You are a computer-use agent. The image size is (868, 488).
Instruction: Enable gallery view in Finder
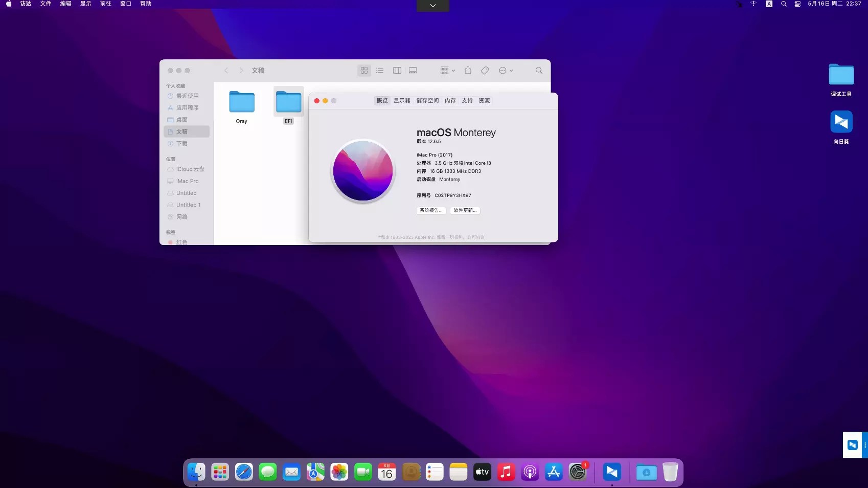(413, 70)
